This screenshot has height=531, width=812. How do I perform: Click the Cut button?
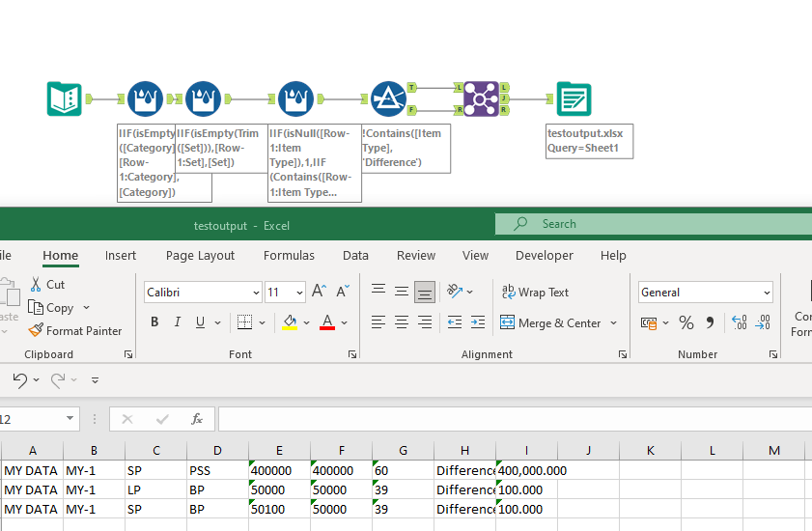[46, 285]
